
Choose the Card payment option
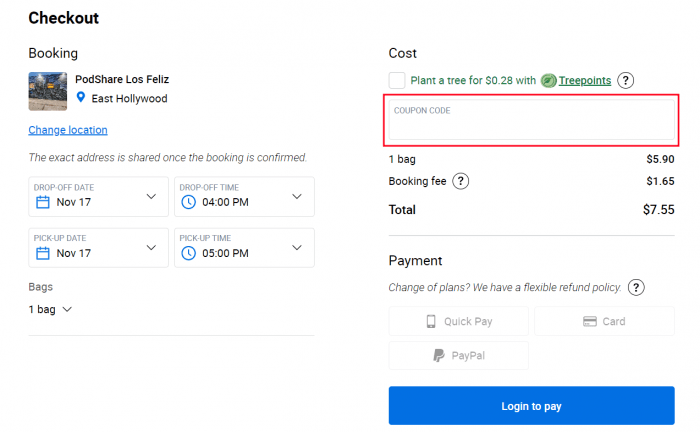(604, 321)
